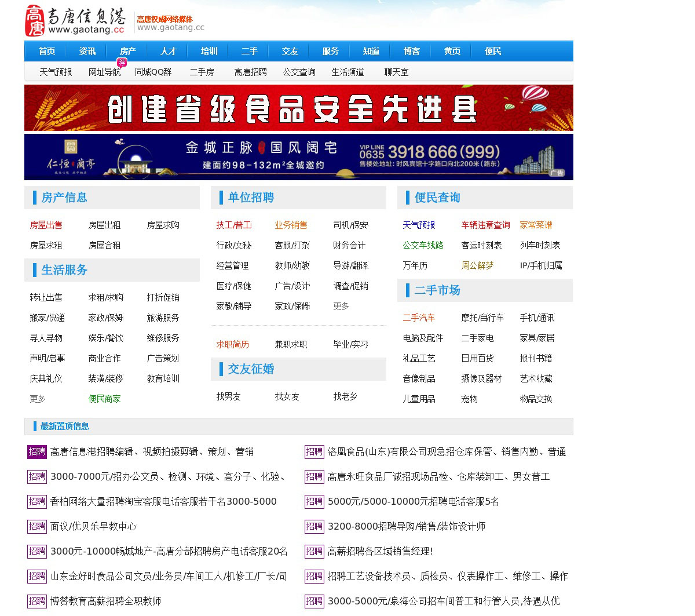
Task: Open the 房屋出售 link
Action: [46, 225]
